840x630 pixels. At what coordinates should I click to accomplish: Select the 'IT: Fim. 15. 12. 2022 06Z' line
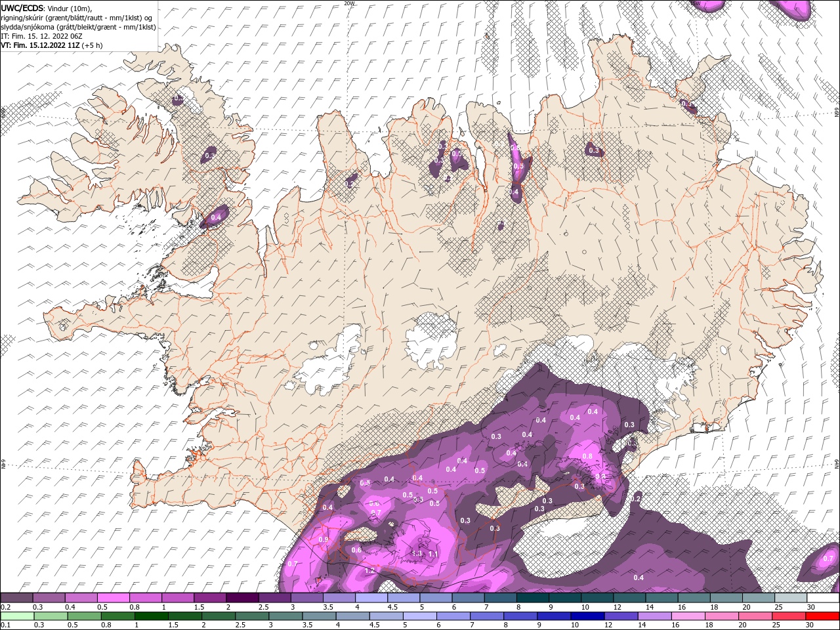[41, 36]
